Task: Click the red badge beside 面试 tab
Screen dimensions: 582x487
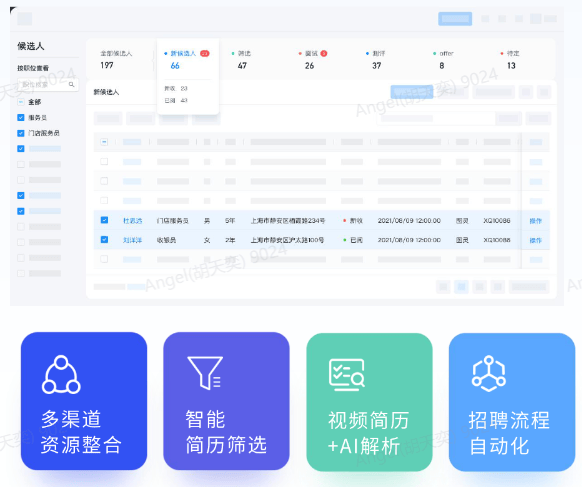Action: click(x=324, y=53)
